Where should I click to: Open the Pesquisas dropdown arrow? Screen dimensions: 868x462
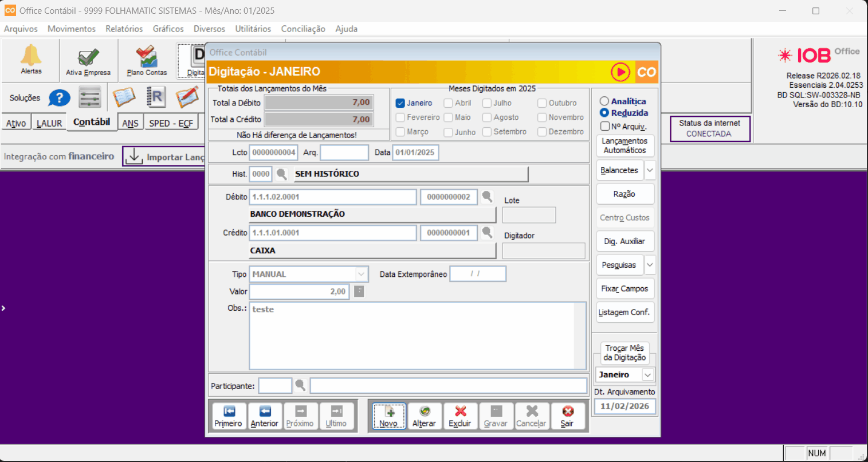tap(650, 265)
